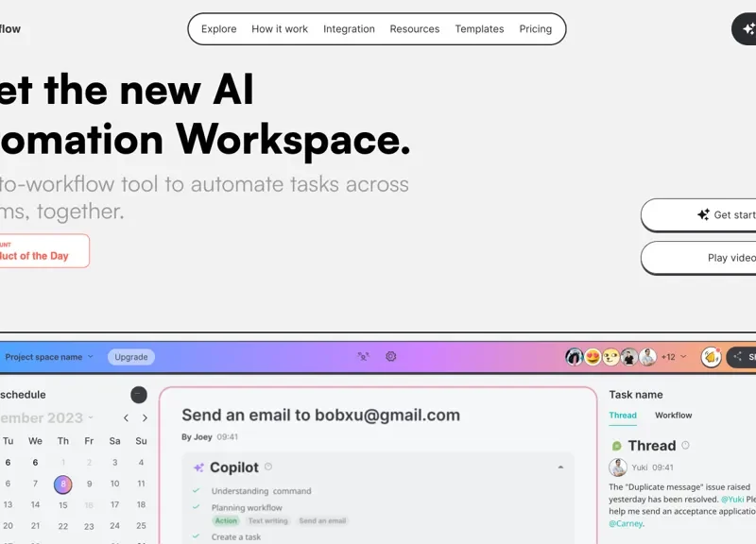
Task: Click the clapping hands emoji icon
Action: click(x=711, y=357)
